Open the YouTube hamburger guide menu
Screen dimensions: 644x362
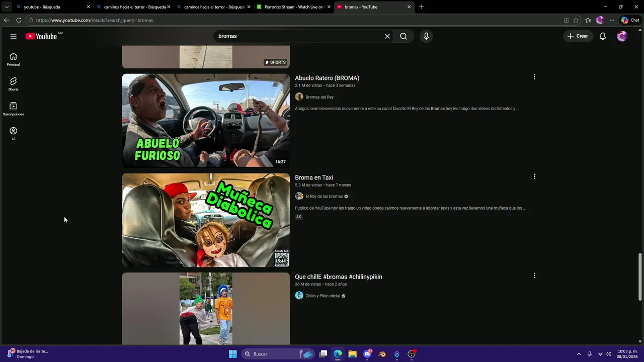[14, 36]
